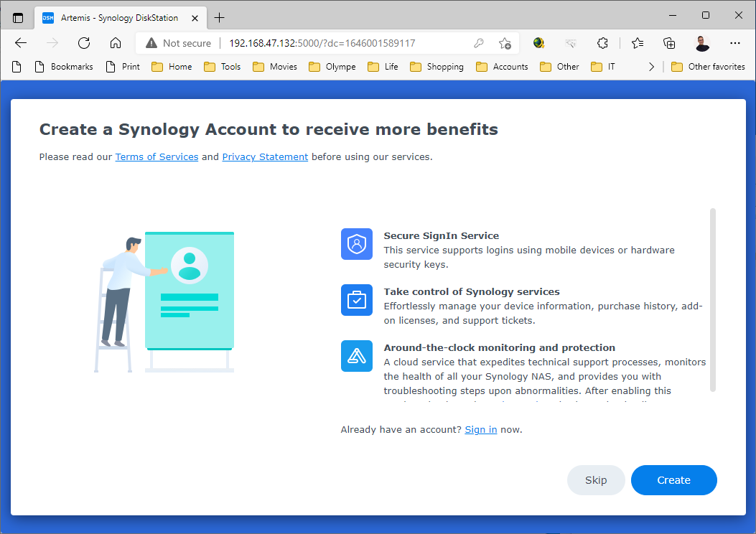The image size is (756, 534).
Task: Open the Shopping bookmarks folder
Action: click(x=437, y=67)
